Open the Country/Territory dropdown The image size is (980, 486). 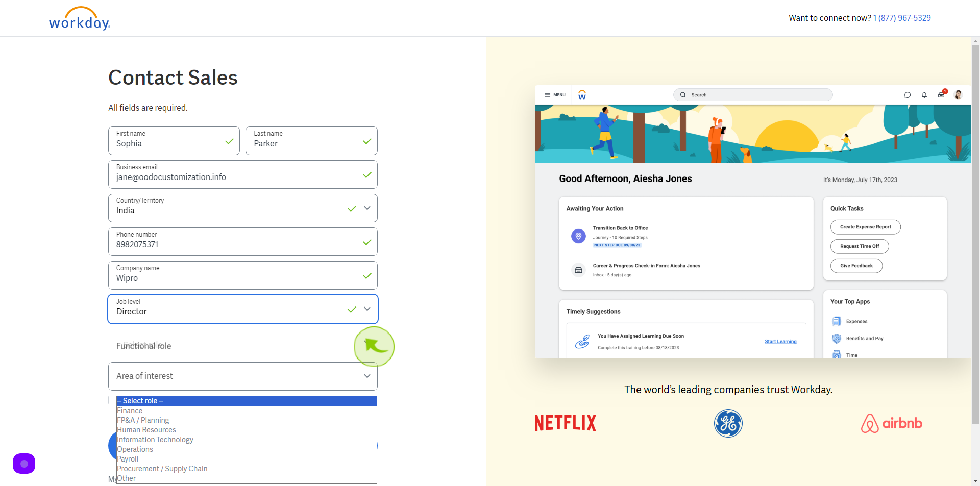(243, 208)
